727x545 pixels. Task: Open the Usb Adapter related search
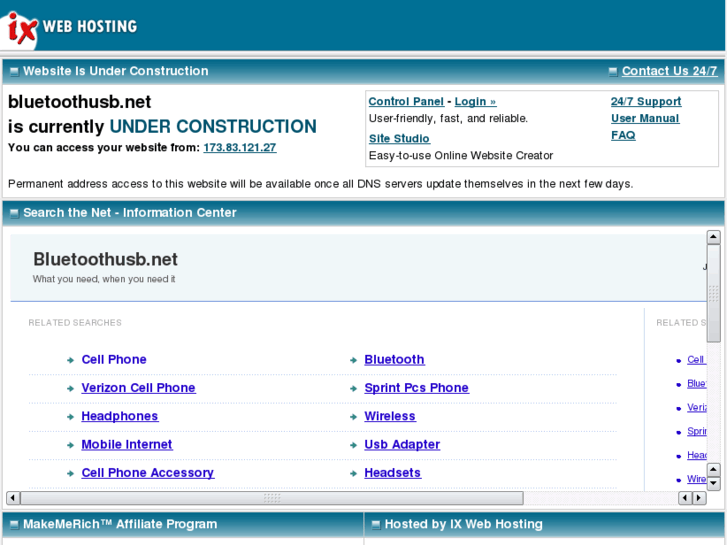point(402,444)
